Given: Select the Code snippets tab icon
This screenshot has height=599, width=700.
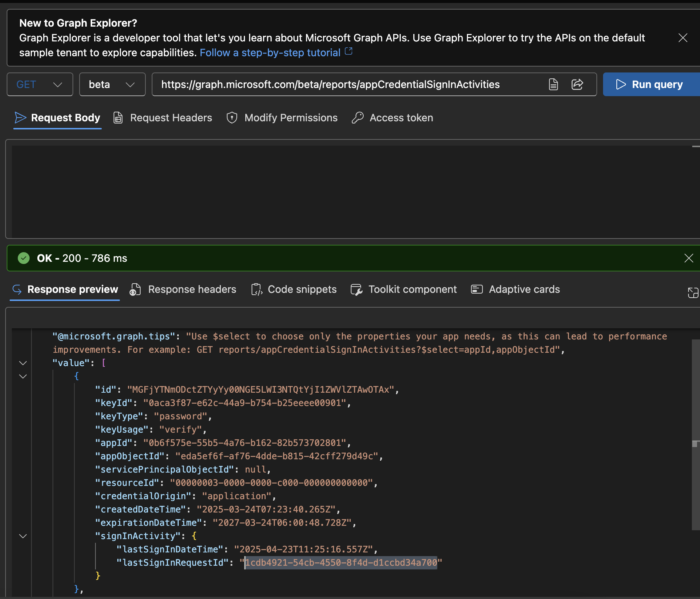Looking at the screenshot, I should (257, 289).
